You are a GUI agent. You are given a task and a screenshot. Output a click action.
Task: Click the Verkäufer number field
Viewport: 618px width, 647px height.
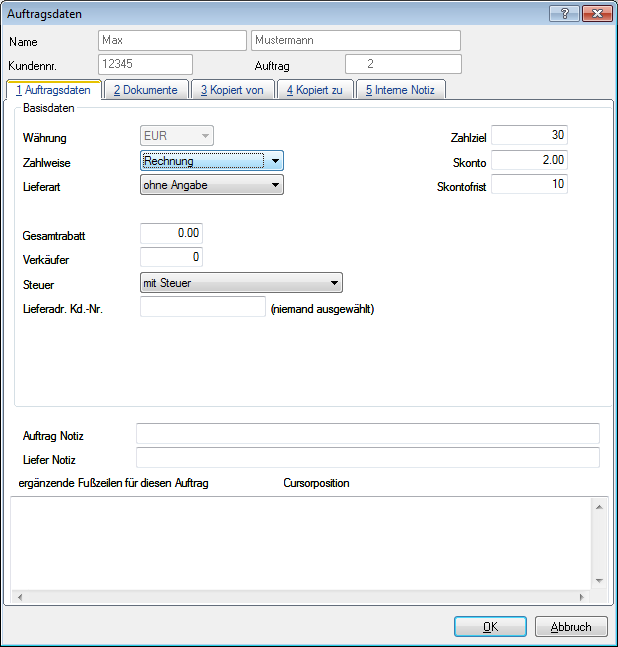[171, 258]
